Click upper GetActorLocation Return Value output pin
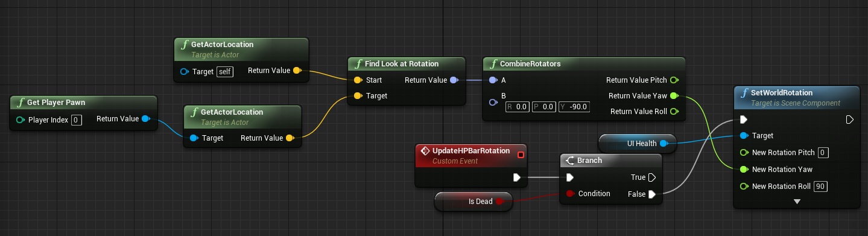The height and width of the screenshot is (236, 868). (297, 71)
